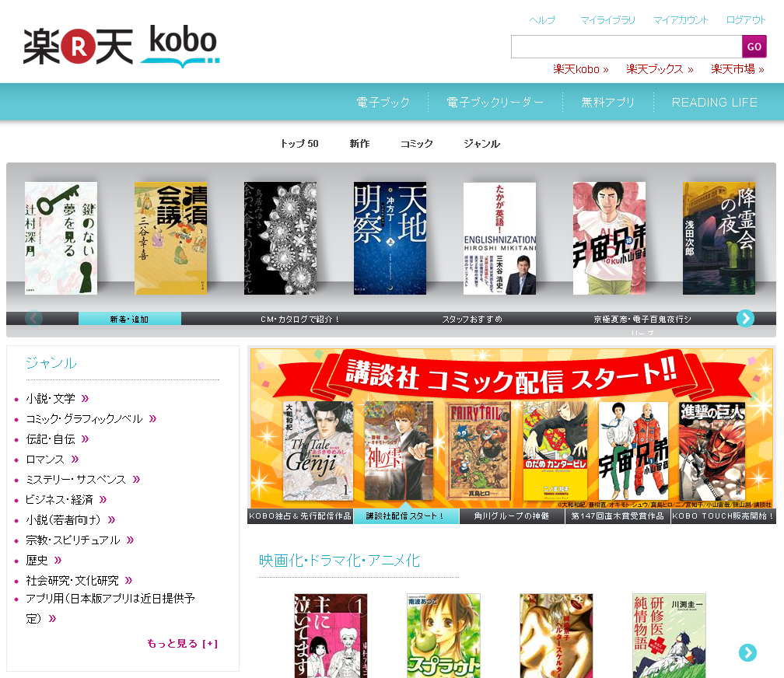Go to the トップ 50 tab

click(x=299, y=144)
